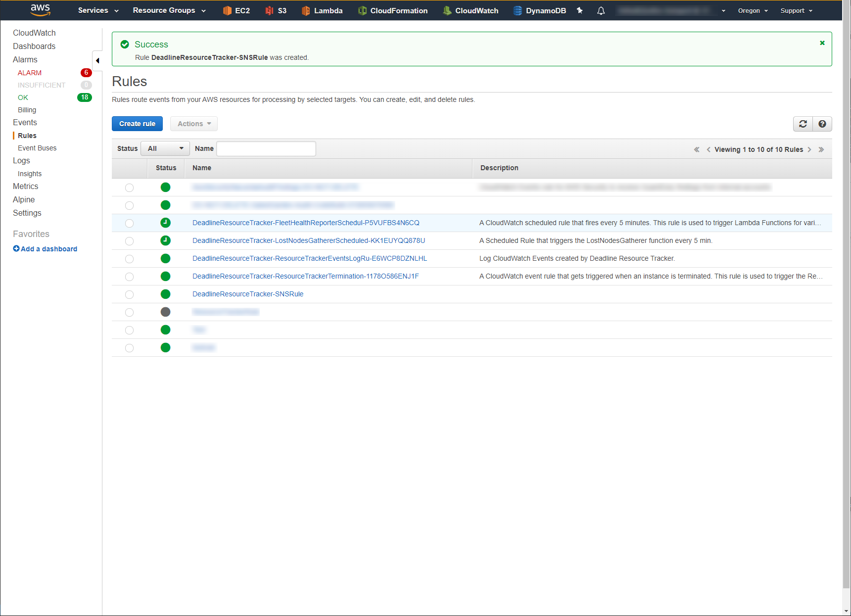
Task: Open Billing alarms in sidebar
Action: pyautogui.click(x=27, y=110)
